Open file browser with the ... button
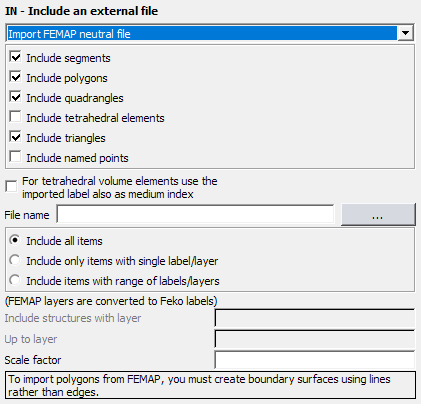This screenshot has height=404, width=421. 378,215
